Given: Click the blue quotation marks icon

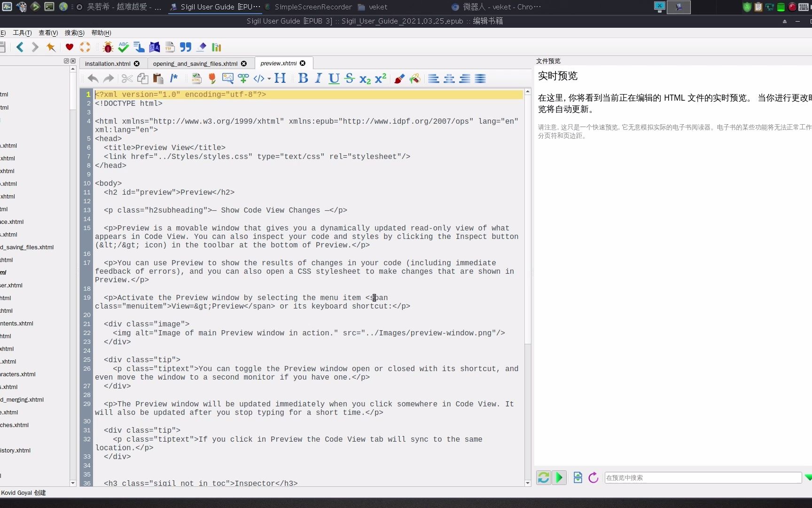Looking at the screenshot, I should (186, 47).
